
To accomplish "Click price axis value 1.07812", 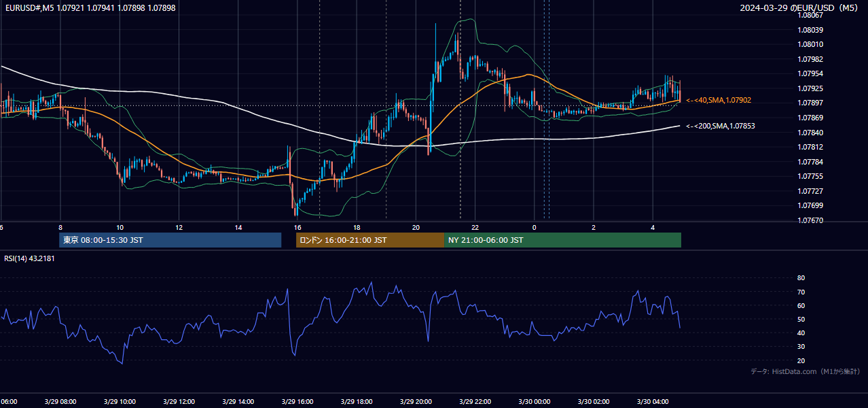I will click(811, 147).
